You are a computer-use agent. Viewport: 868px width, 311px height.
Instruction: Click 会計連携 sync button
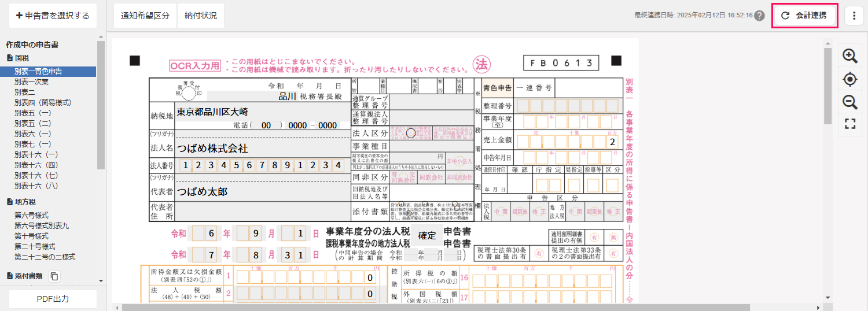(x=805, y=16)
